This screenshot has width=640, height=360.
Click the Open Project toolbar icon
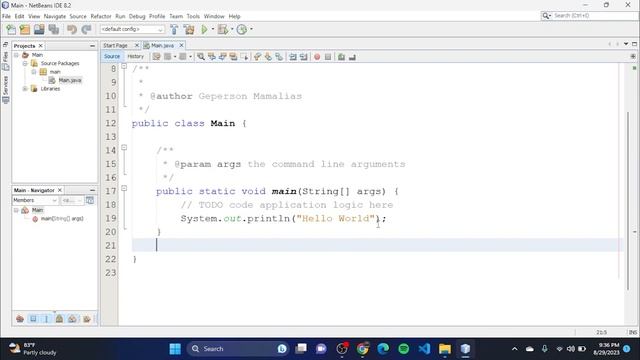39,29
